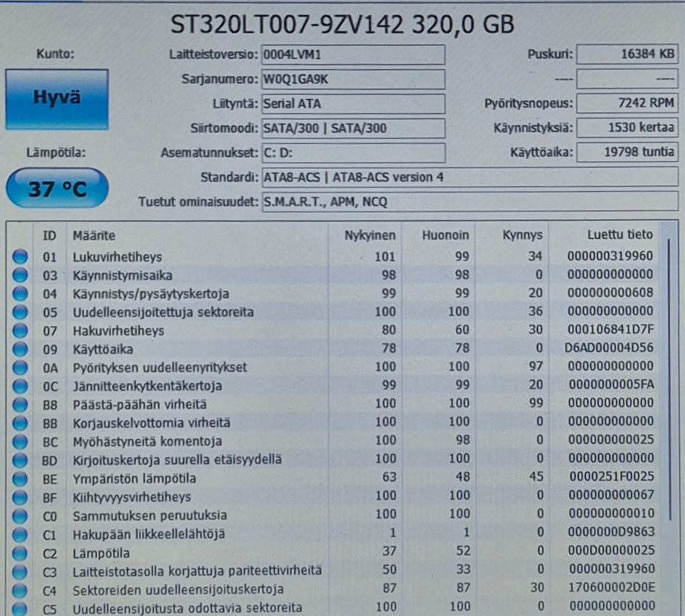This screenshot has height=616, width=685.
Task: Click the status icon for C1 Hakupään liikkeellelähtöjä
Action: [x=20, y=534]
